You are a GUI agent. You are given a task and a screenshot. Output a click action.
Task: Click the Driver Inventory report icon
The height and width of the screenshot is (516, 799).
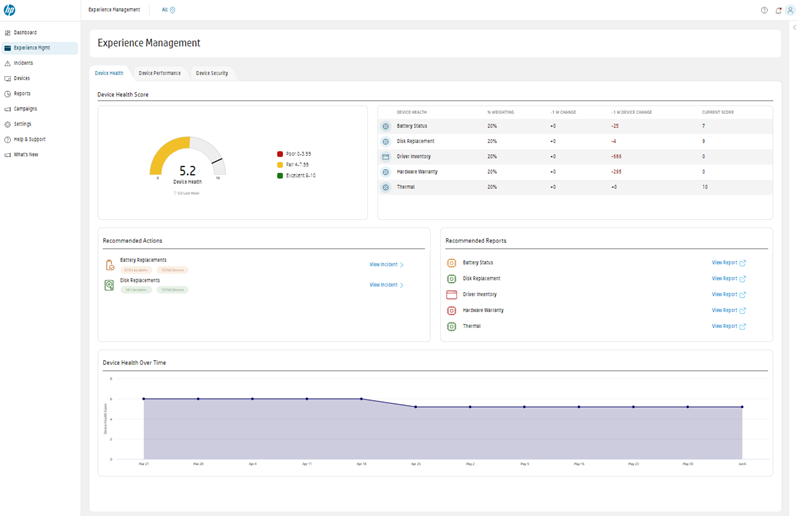(x=451, y=295)
